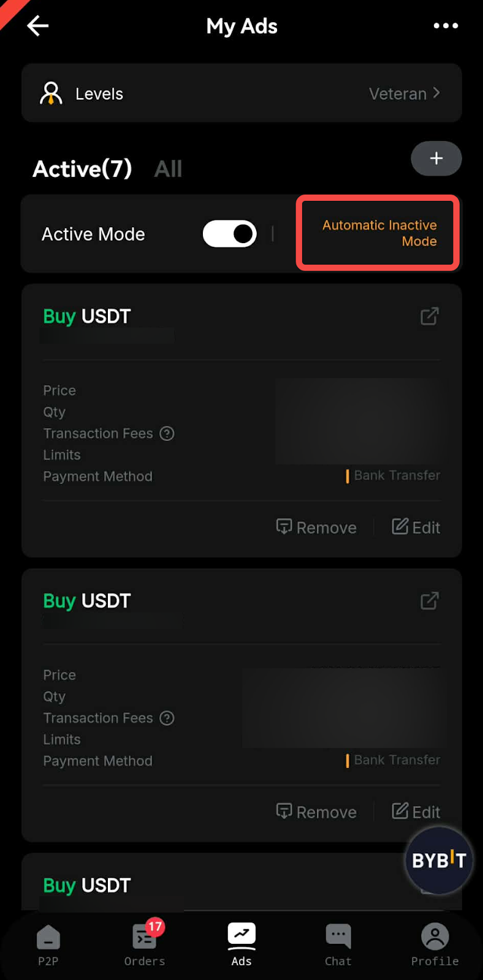This screenshot has width=483, height=980.
Task: Tap Automatic Inactive Mode link
Action: point(379,233)
